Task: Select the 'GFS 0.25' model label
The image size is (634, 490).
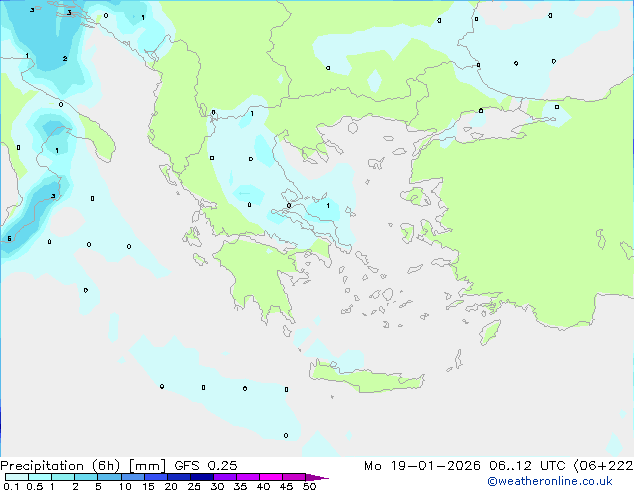Action: click(x=206, y=466)
